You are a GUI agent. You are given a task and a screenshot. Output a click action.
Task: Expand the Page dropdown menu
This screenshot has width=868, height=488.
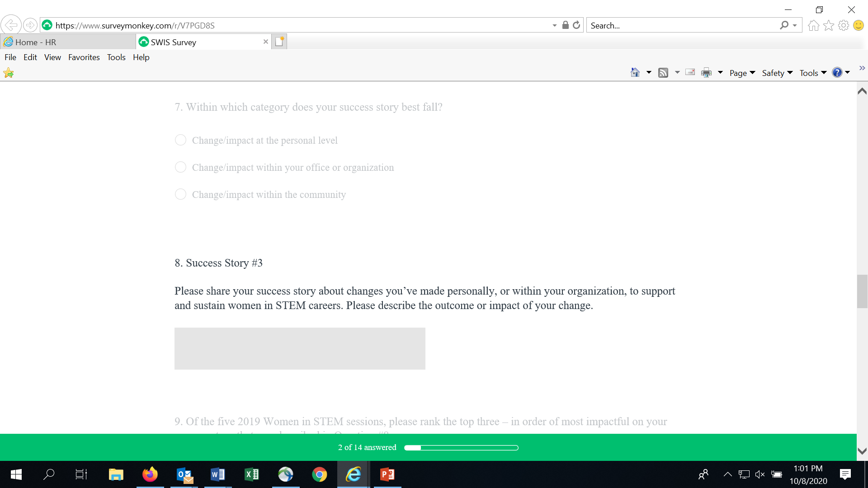(742, 73)
